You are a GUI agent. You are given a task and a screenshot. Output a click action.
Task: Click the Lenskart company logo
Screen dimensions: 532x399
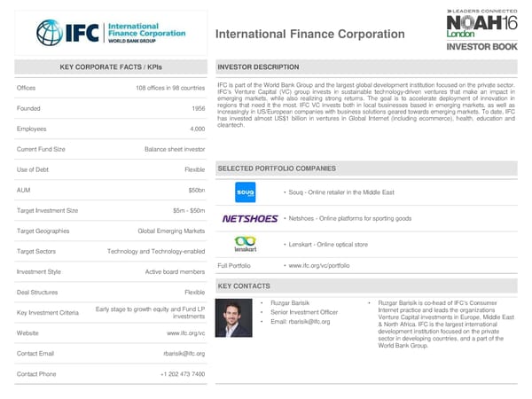click(x=246, y=244)
